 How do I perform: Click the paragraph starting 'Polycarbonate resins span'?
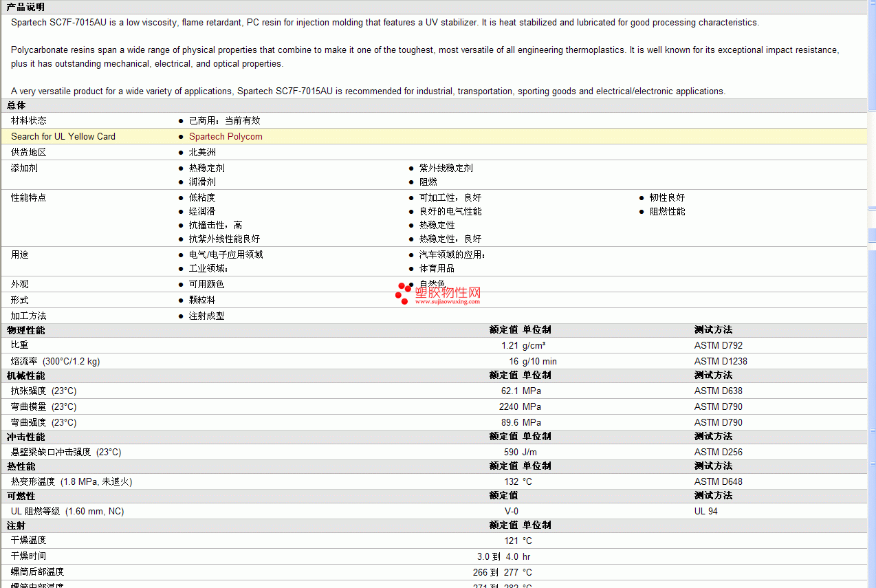(425, 56)
